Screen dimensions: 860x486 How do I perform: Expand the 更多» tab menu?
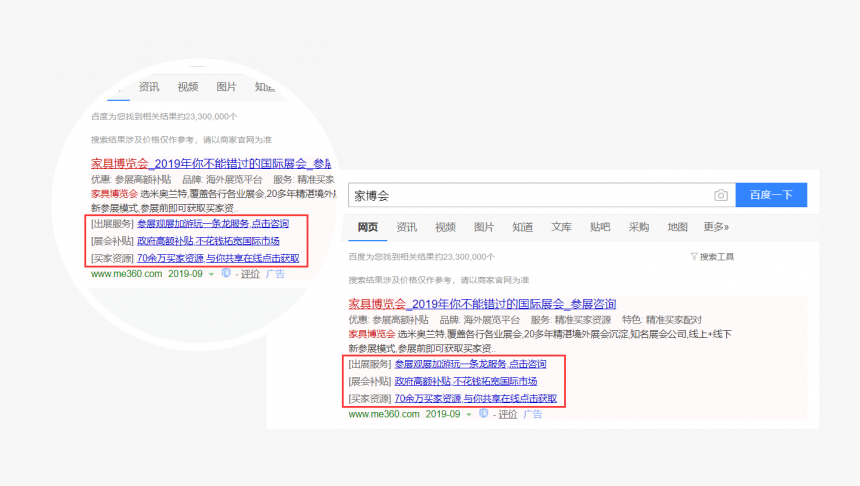(x=716, y=227)
